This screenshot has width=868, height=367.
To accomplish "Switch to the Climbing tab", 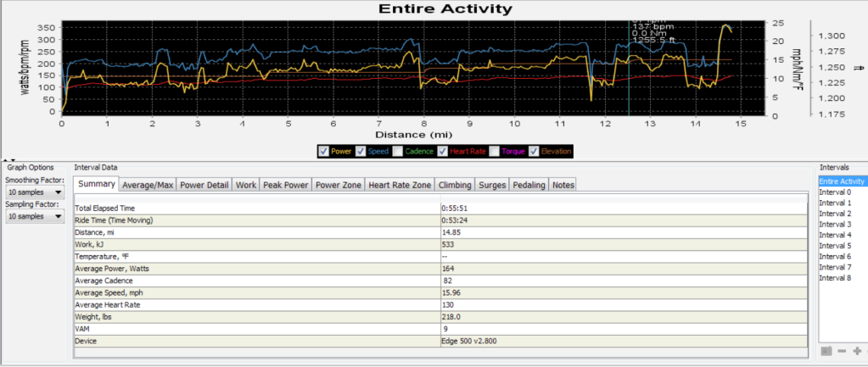I will click(x=455, y=185).
